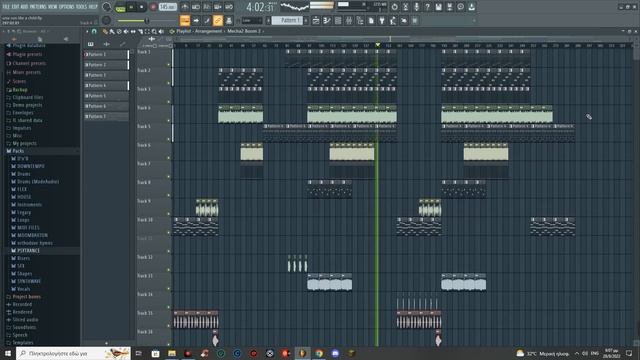640x360 pixels.
Task: Toggle mute dot on Track 1
Action: pos(169,64)
